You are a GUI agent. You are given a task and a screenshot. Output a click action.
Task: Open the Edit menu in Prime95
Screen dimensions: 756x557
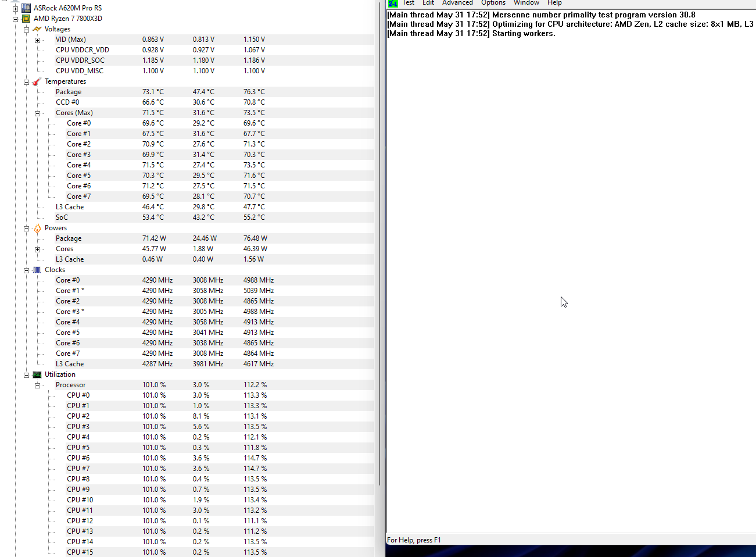(428, 3)
